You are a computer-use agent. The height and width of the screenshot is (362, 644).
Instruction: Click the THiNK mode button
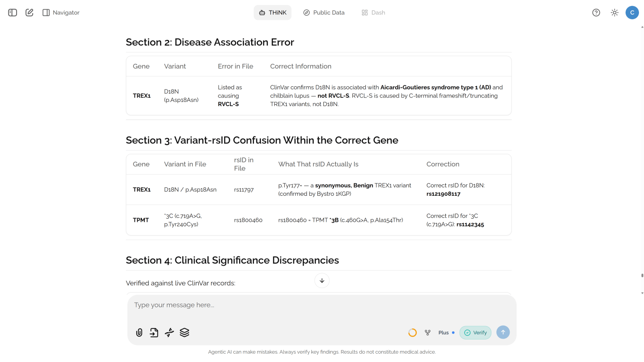pyautogui.click(x=272, y=12)
